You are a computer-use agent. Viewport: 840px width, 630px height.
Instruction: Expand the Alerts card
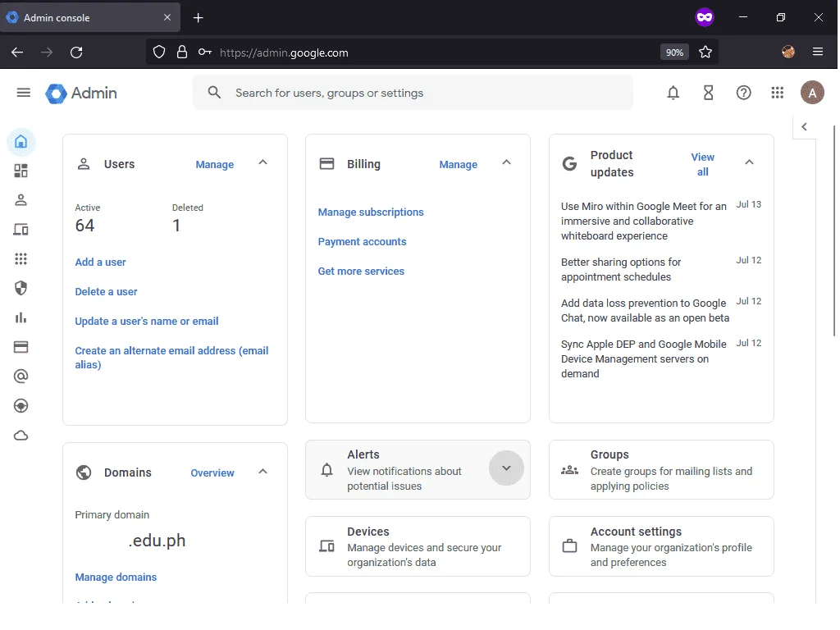(x=506, y=468)
